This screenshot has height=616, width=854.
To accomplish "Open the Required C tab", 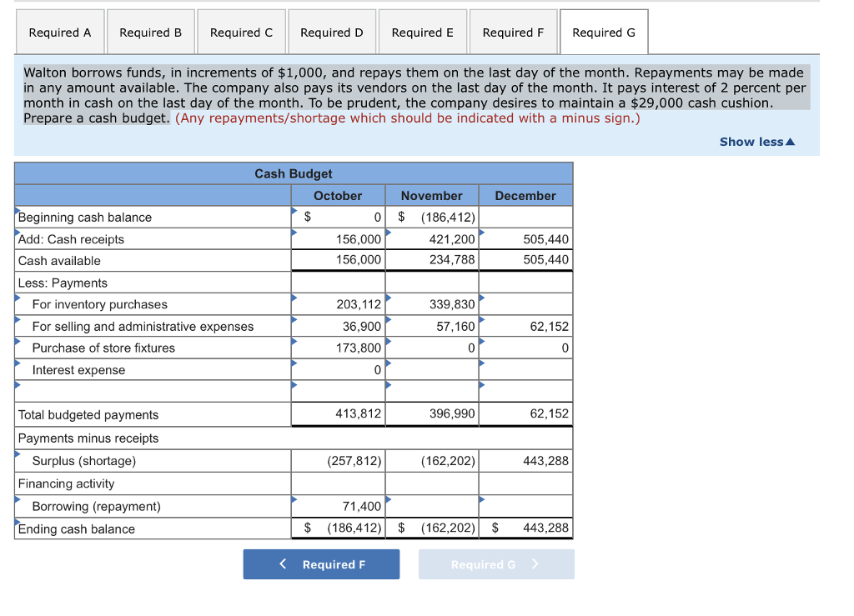I will (241, 33).
